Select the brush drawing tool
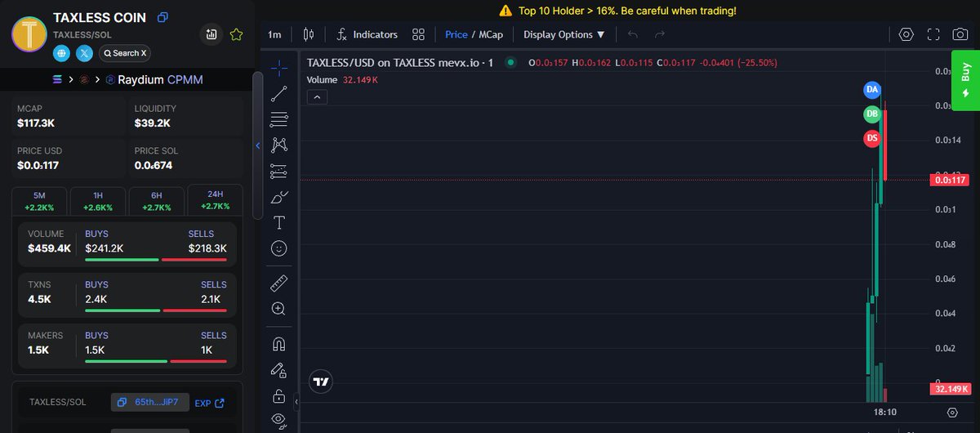980x433 pixels. tap(278, 197)
